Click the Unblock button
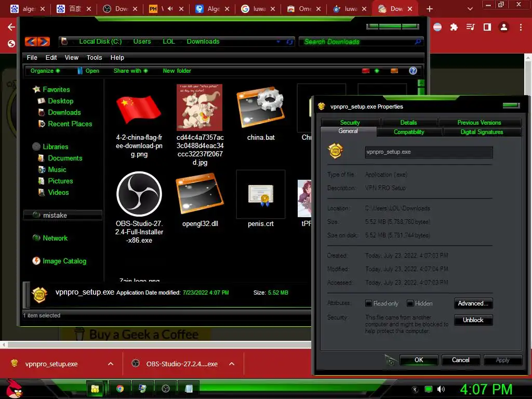The width and height of the screenshot is (532, 399). (x=473, y=320)
